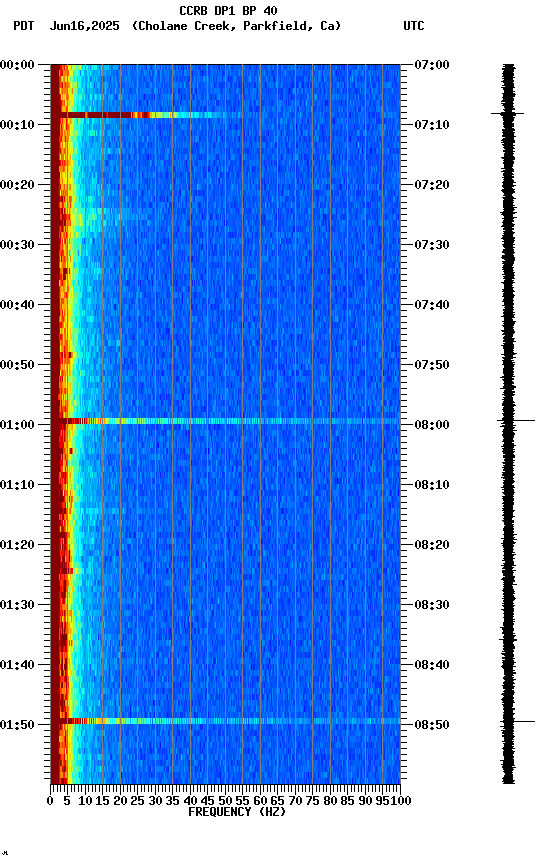552x864 pixels.
Task: Click the location text Cholame Creek, Parkfield, Ca
Action: coord(236,26)
